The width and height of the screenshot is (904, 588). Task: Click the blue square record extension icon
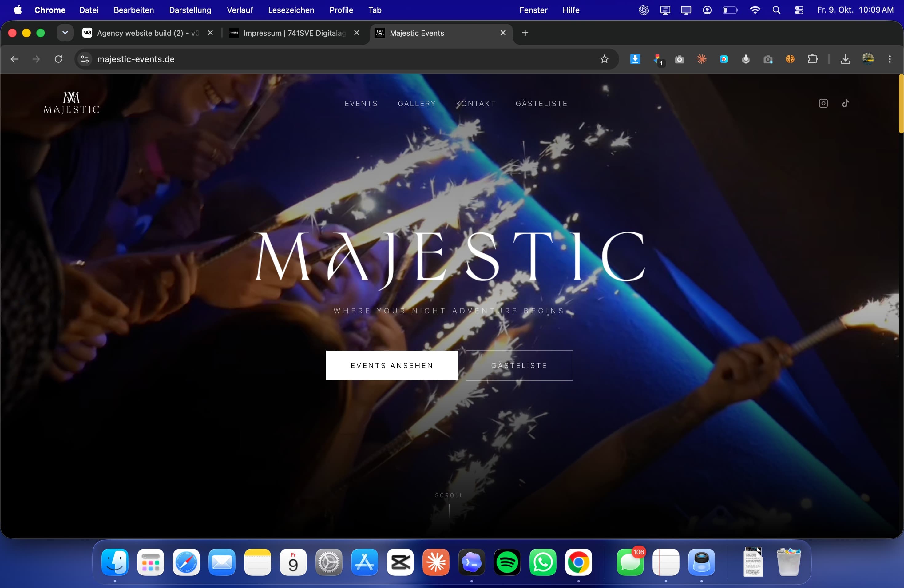tap(724, 59)
